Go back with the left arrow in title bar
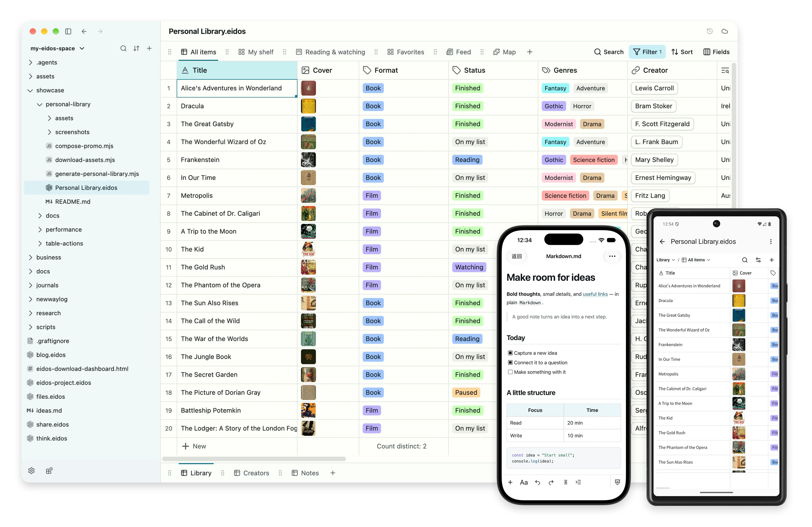 (84, 31)
